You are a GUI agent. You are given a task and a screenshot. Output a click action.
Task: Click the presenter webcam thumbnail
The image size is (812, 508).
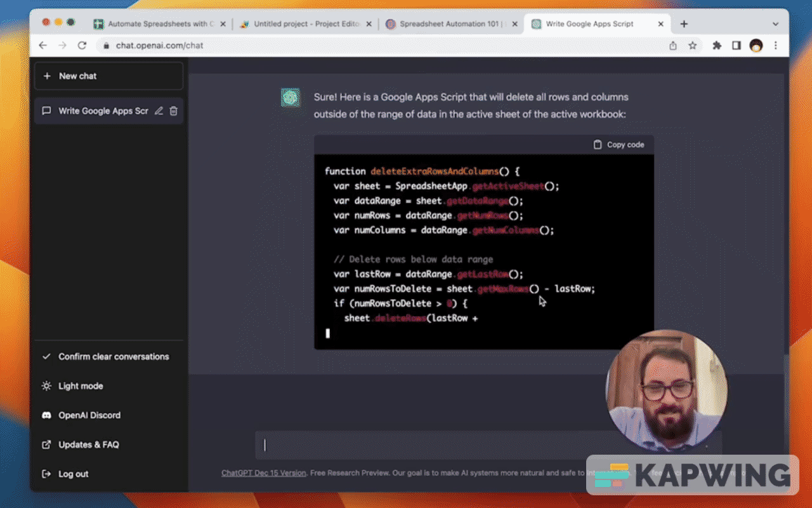click(x=666, y=391)
